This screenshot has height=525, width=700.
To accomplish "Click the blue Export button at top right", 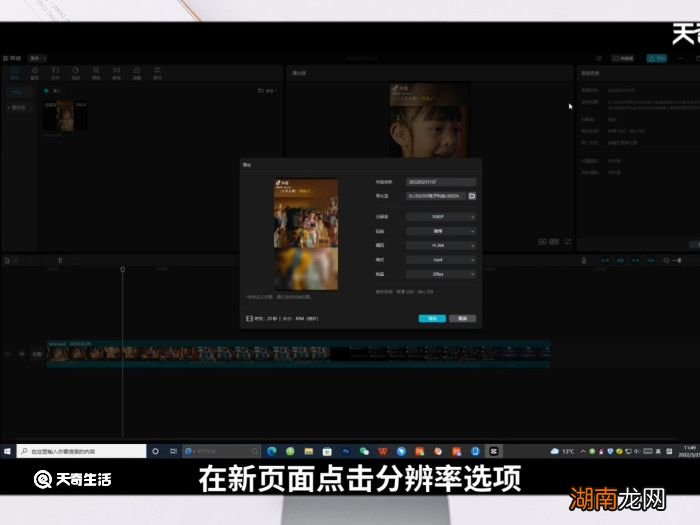I will point(657,58).
